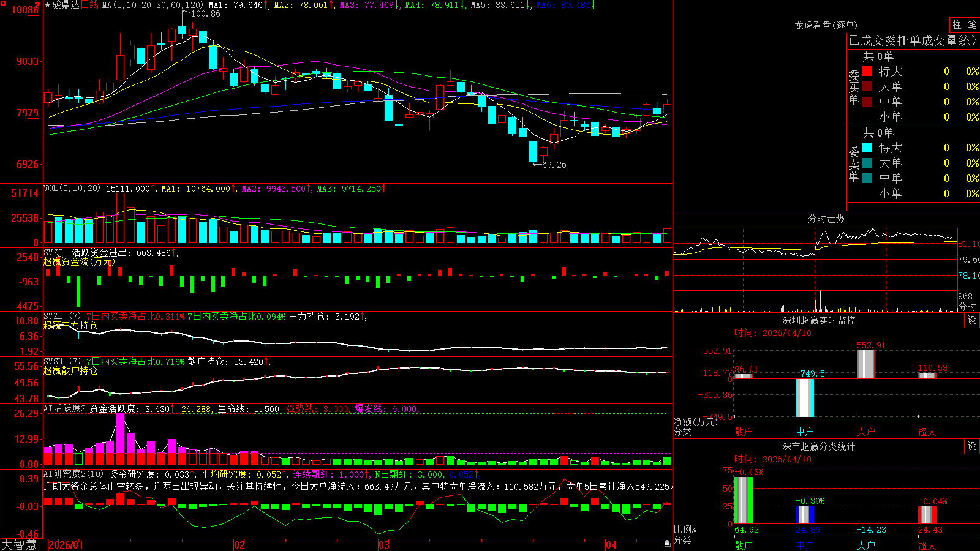The width and height of the screenshot is (980, 551).
Task: Click the 100.86 high price label
Action: [205, 13]
